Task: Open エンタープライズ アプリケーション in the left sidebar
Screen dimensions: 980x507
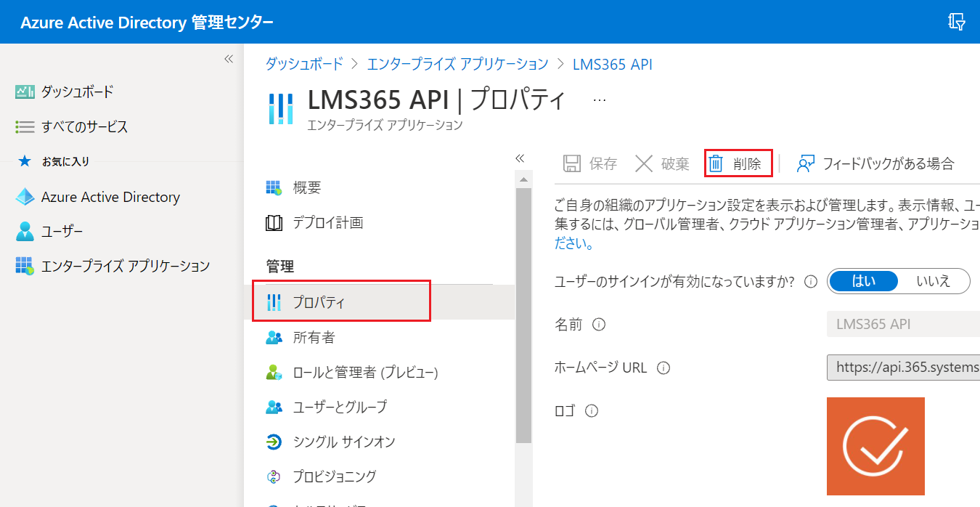Action: coord(126,266)
